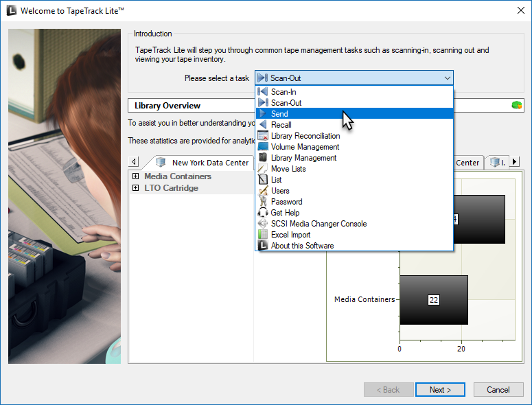
Task: Click the Scan-Out icon in the dropdown list
Action: [263, 102]
